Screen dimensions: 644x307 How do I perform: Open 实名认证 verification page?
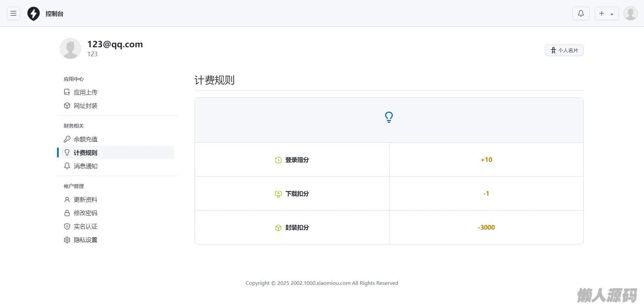[85, 226]
